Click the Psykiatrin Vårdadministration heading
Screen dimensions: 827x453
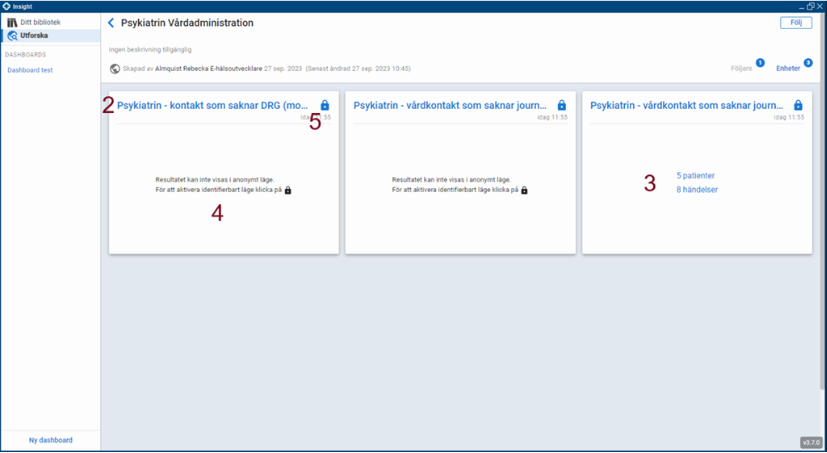tap(187, 23)
